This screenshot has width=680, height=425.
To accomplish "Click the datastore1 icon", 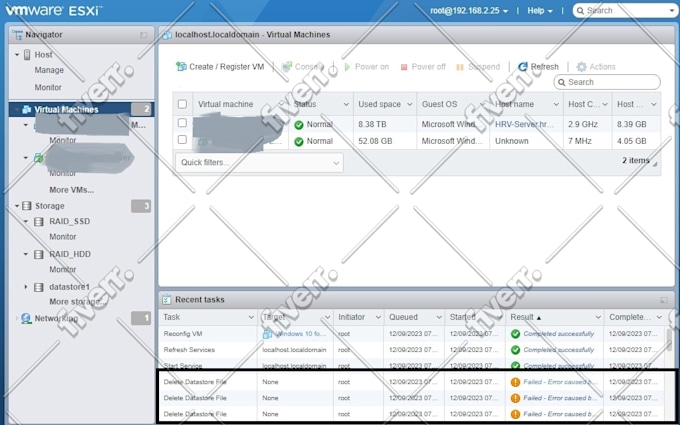I will click(x=39, y=287).
